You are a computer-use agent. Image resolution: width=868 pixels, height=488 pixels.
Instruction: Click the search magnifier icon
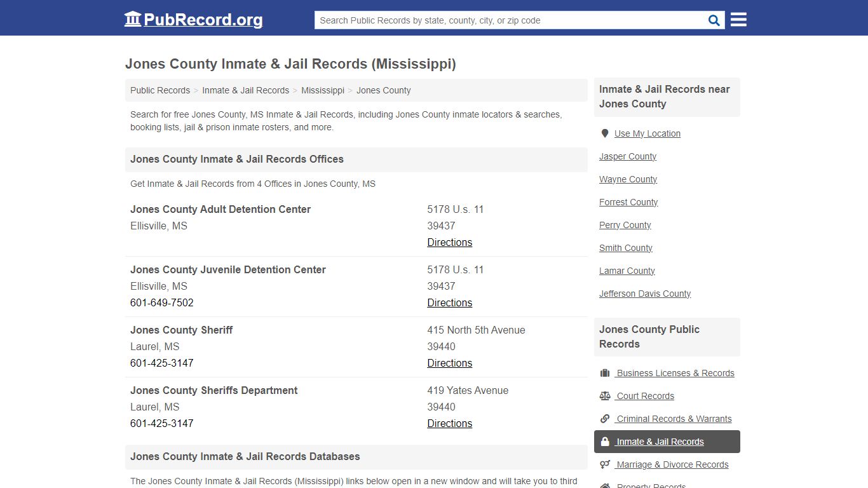pyautogui.click(x=714, y=20)
